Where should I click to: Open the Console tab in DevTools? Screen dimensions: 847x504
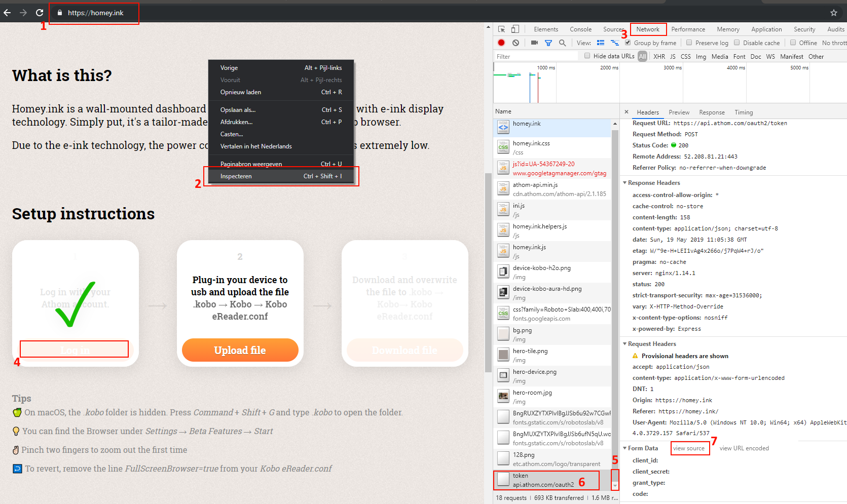[x=580, y=29]
